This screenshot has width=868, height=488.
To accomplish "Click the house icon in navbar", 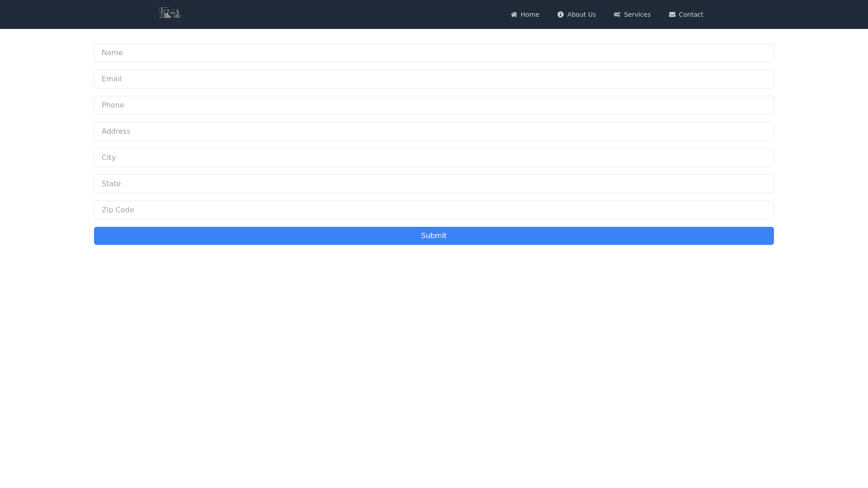I will (514, 14).
